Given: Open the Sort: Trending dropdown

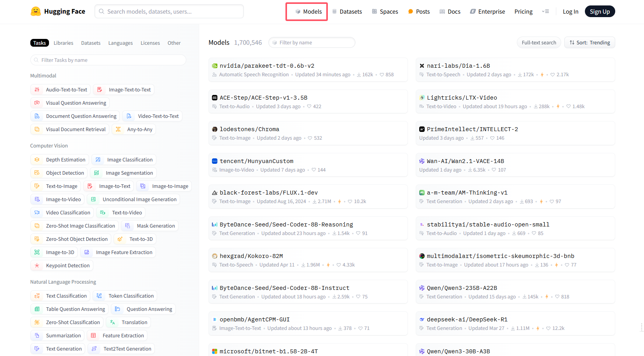Looking at the screenshot, I should (x=590, y=42).
